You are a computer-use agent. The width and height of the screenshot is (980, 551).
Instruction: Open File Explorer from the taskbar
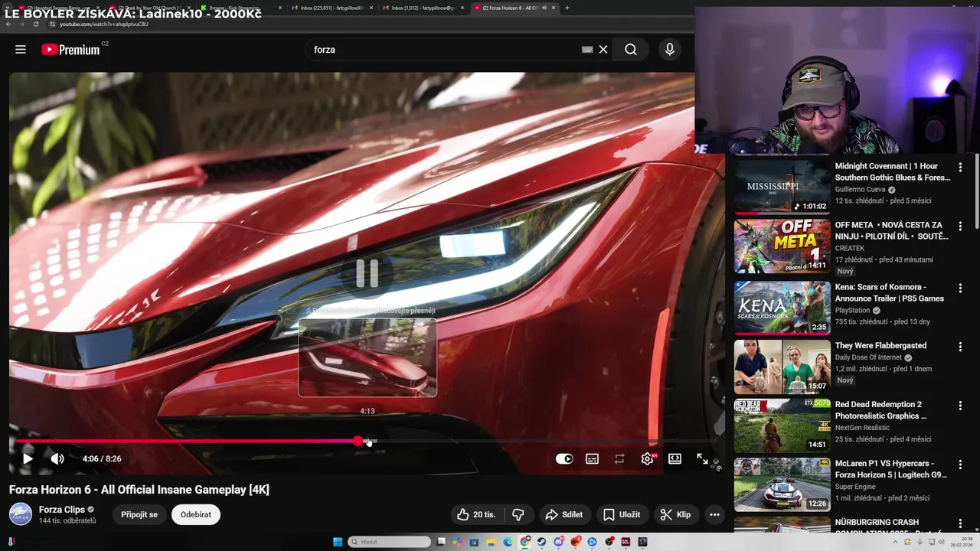point(492,542)
